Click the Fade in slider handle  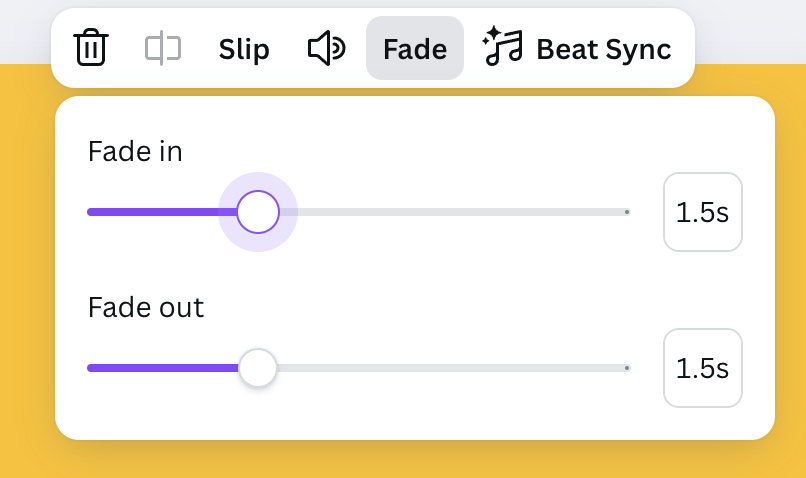click(258, 212)
